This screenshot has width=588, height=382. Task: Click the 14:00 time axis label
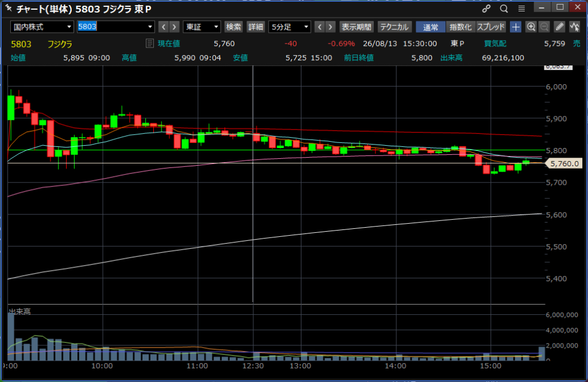pyautogui.click(x=396, y=366)
